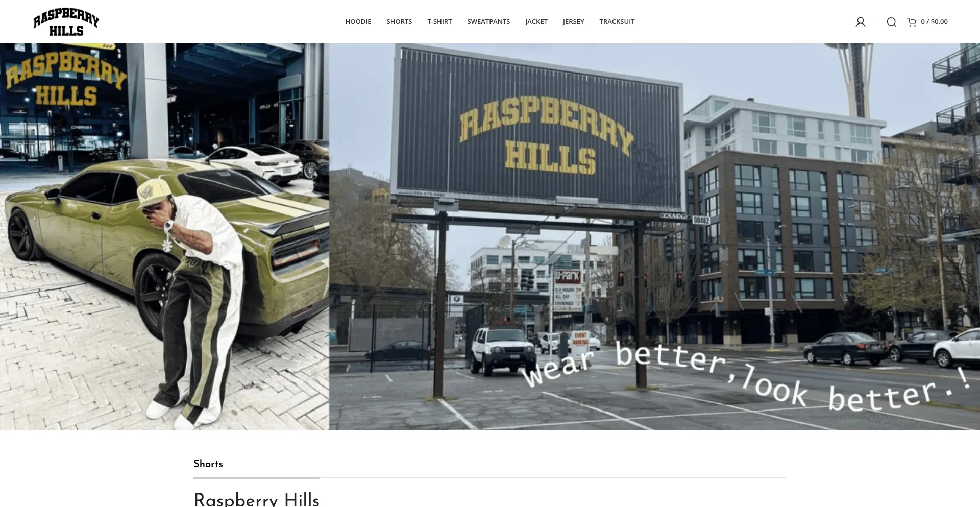Select the Shorts tab below the banner

click(x=208, y=464)
